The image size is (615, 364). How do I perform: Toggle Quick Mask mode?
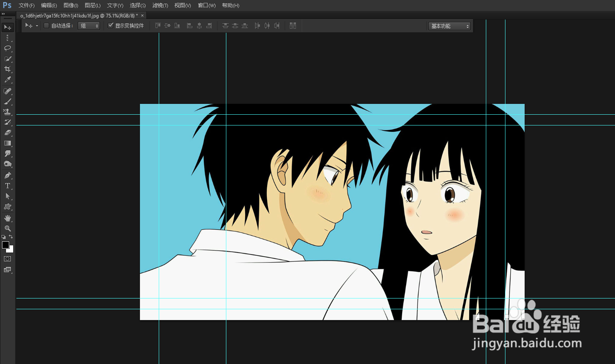(8, 259)
